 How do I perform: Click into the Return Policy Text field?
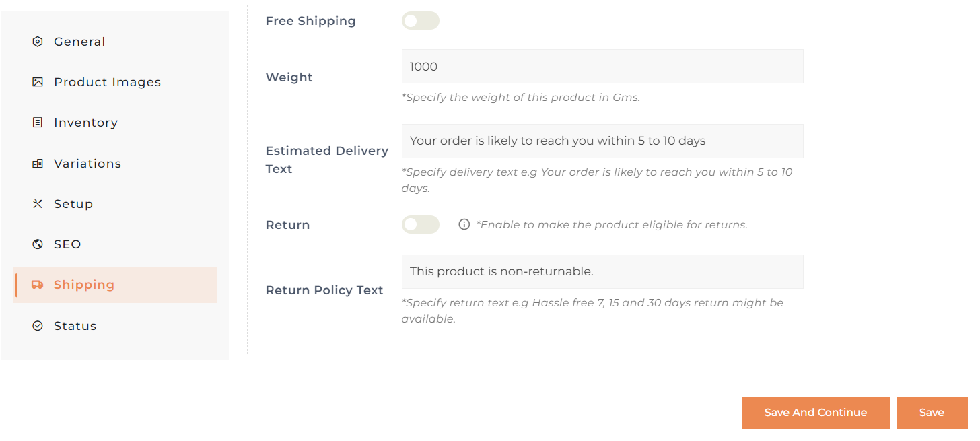point(602,272)
